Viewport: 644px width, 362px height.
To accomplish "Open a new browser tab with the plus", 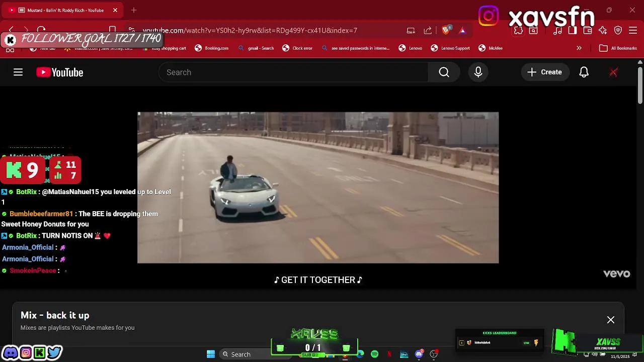I will (x=134, y=10).
